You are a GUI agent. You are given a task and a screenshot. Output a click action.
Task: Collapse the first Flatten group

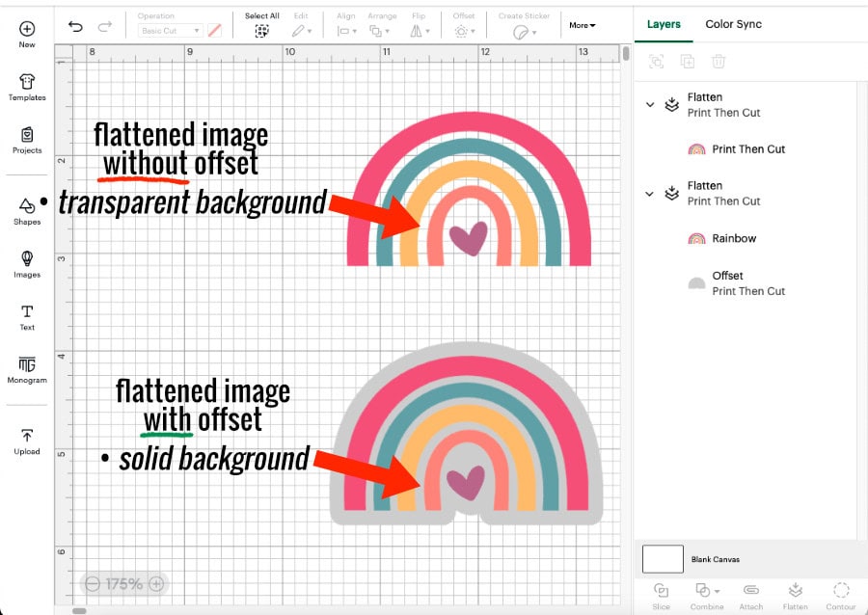(650, 104)
